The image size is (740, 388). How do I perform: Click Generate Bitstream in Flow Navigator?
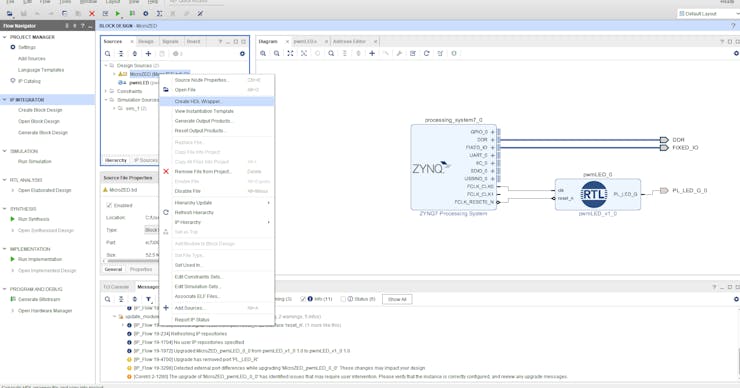click(39, 299)
